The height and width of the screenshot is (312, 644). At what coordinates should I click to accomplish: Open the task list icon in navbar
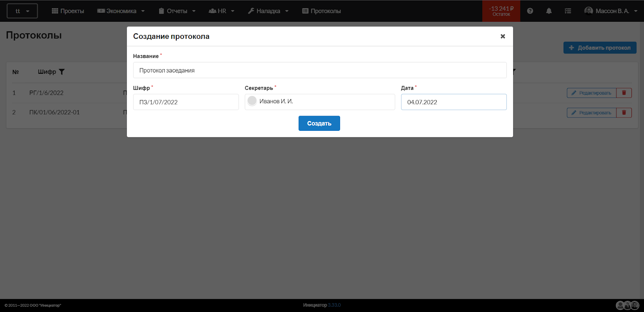[x=568, y=11]
